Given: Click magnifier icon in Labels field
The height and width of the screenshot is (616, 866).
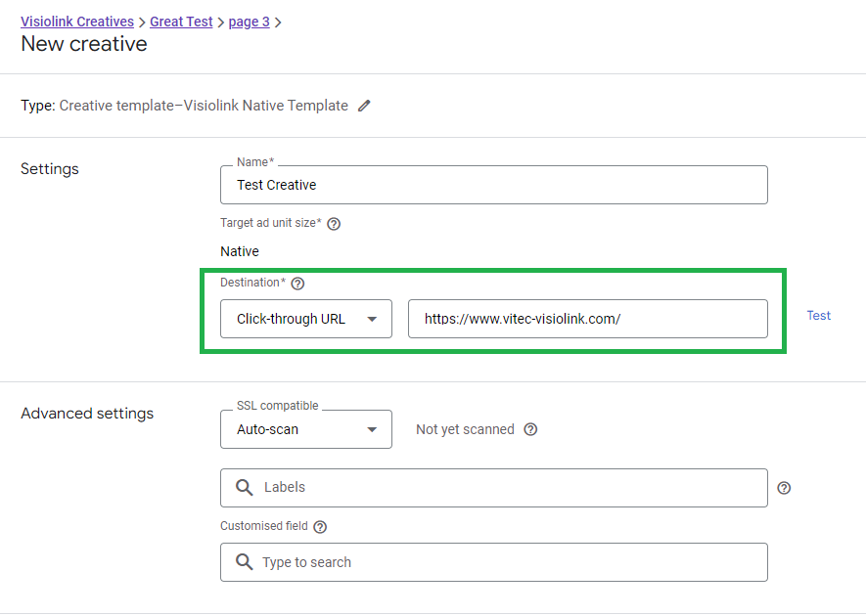Looking at the screenshot, I should pyautogui.click(x=244, y=487).
